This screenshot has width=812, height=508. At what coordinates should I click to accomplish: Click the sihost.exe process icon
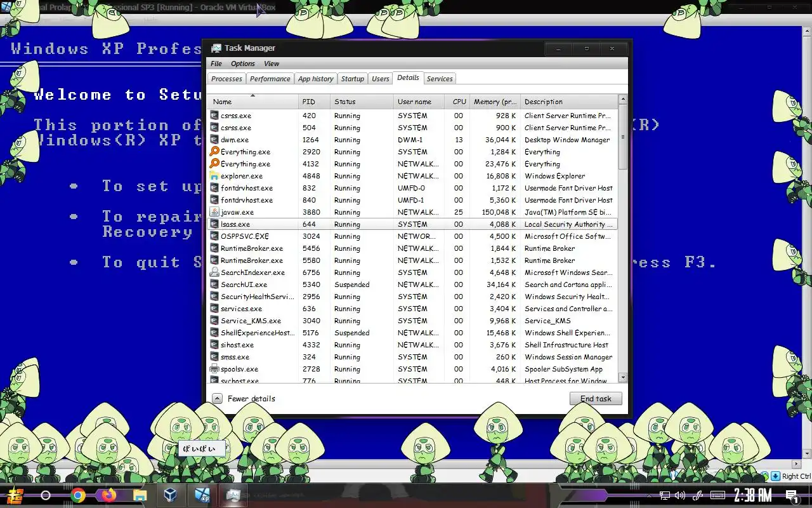click(214, 345)
